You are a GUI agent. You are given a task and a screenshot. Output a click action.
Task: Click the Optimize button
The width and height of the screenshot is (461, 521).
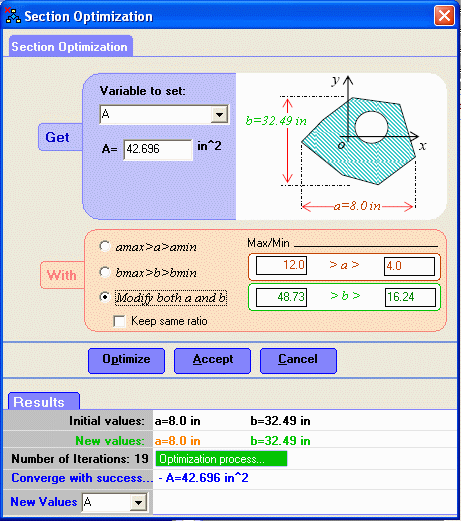[x=126, y=361]
